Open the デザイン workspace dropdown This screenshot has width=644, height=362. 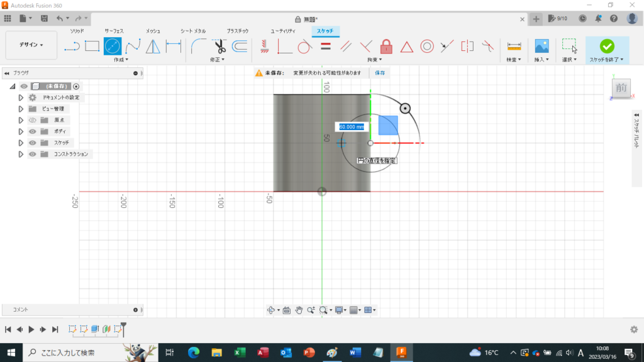pos(31,45)
